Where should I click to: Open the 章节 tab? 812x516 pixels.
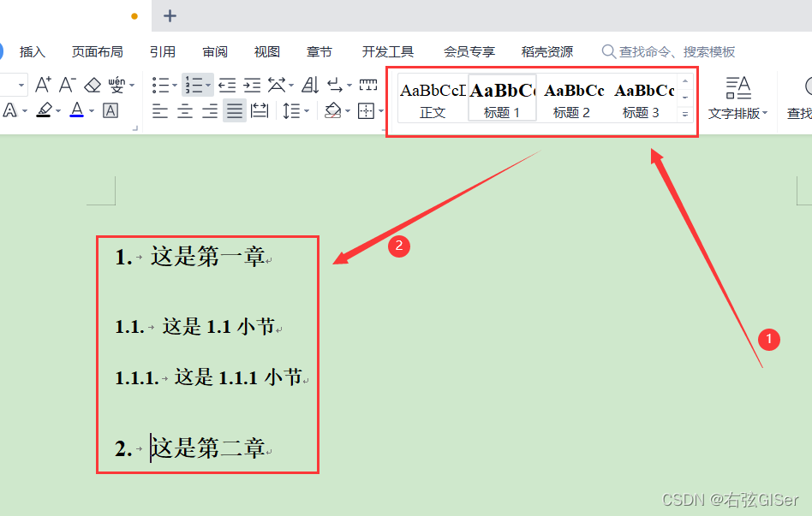coord(319,51)
